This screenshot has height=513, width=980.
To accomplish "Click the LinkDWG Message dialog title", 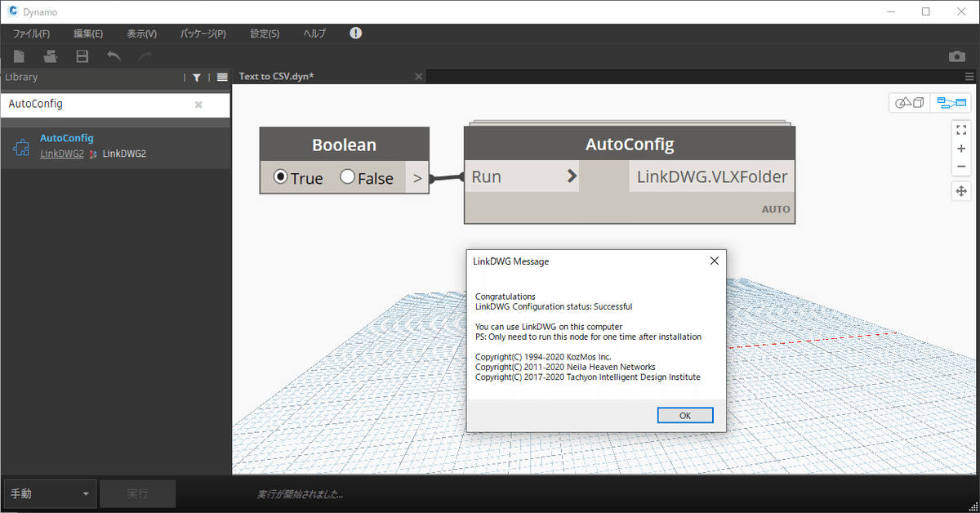I will [x=511, y=261].
